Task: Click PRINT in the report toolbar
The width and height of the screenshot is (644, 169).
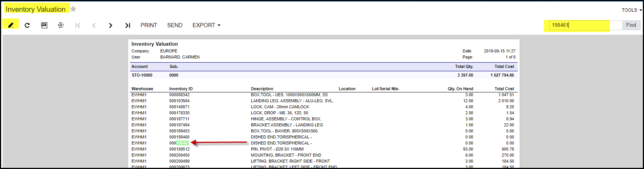Action: [149, 25]
